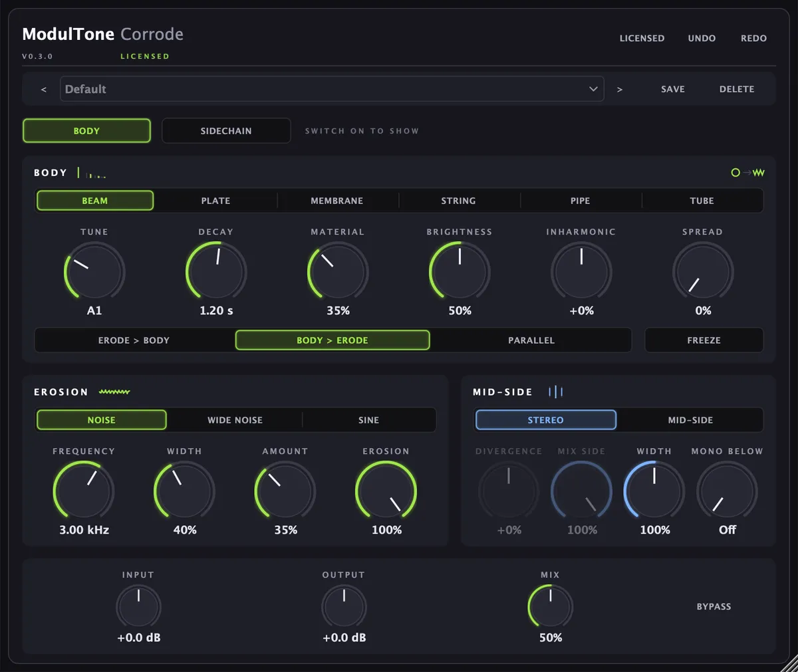Click the V0.3.0 version label
The image size is (798, 672).
click(x=37, y=56)
